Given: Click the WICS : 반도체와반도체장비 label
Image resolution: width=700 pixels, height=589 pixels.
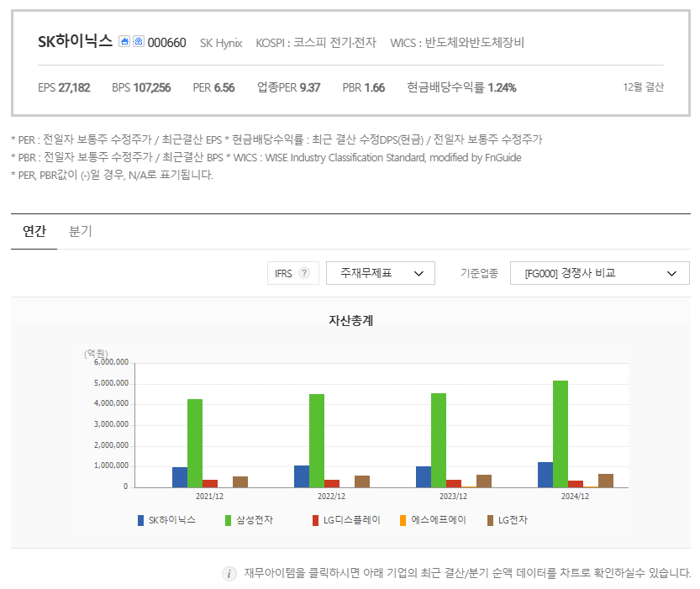Looking at the screenshot, I should 456,43.
